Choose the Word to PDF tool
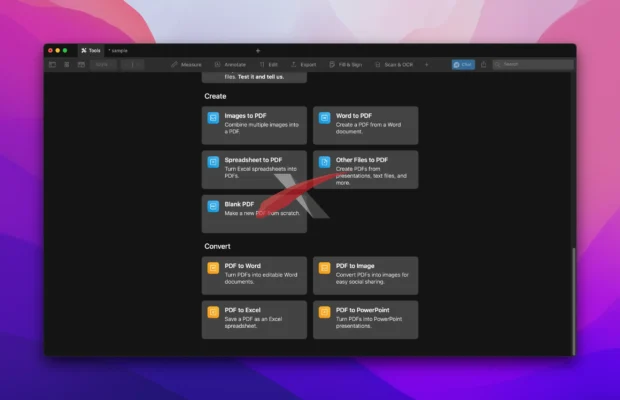Viewport: 620px width, 400px height. [x=365, y=125]
